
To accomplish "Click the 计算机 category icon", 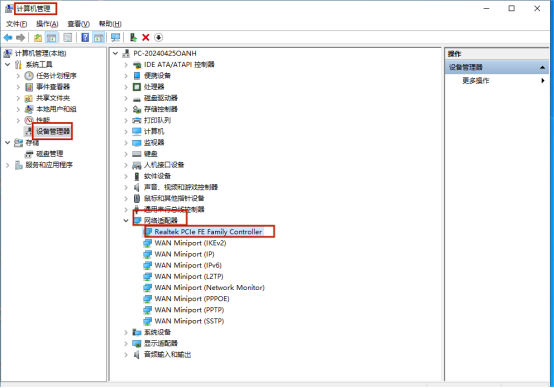I will click(137, 131).
